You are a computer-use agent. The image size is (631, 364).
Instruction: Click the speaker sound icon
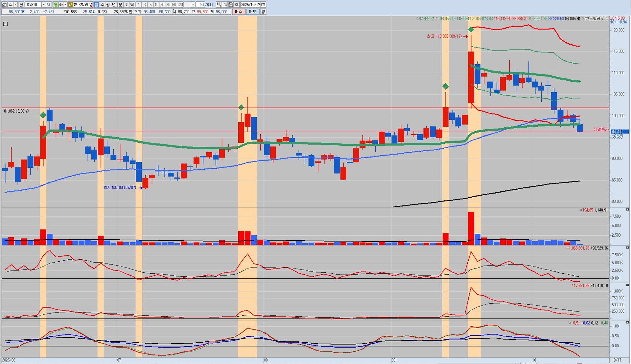(x=61, y=5)
